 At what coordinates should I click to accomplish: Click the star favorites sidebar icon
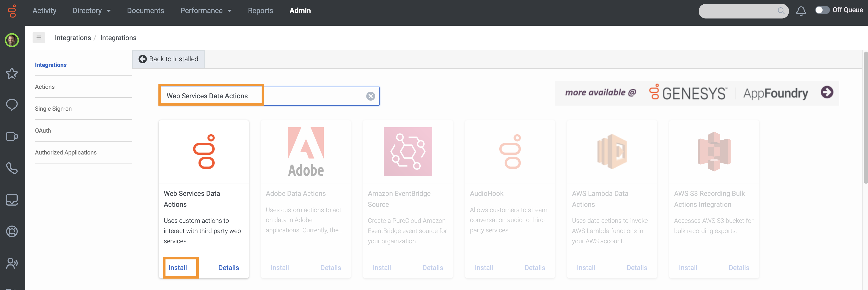pyautogui.click(x=12, y=73)
